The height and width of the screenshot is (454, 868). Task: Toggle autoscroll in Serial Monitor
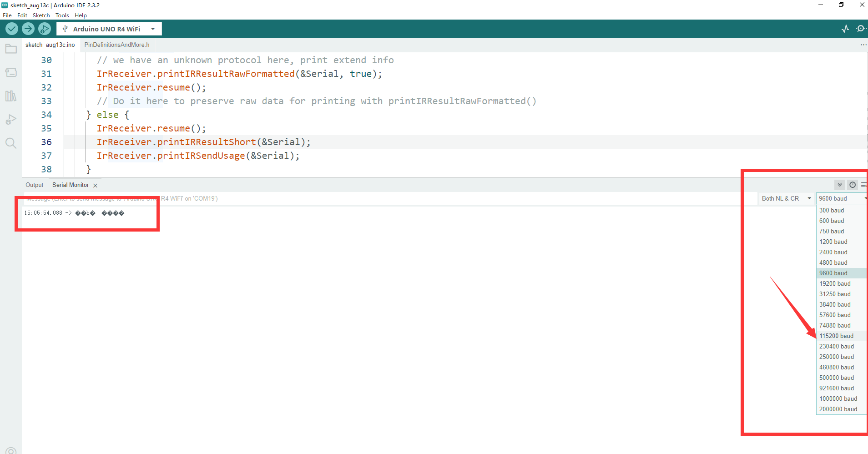pos(840,185)
